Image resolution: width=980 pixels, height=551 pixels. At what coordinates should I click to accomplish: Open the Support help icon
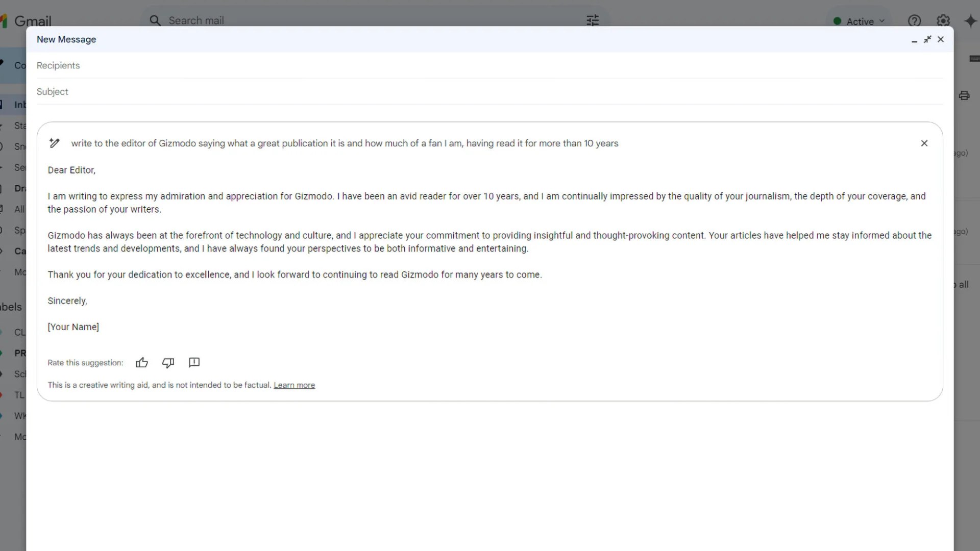pos(914,21)
